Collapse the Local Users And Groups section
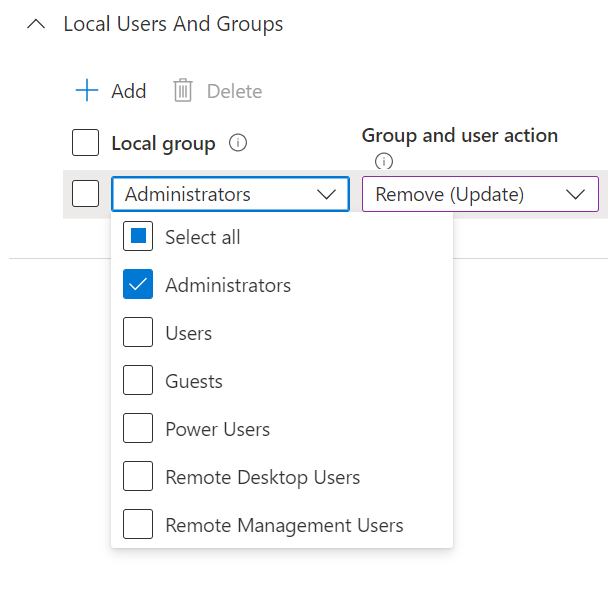This screenshot has width=608, height=598. coord(37,24)
